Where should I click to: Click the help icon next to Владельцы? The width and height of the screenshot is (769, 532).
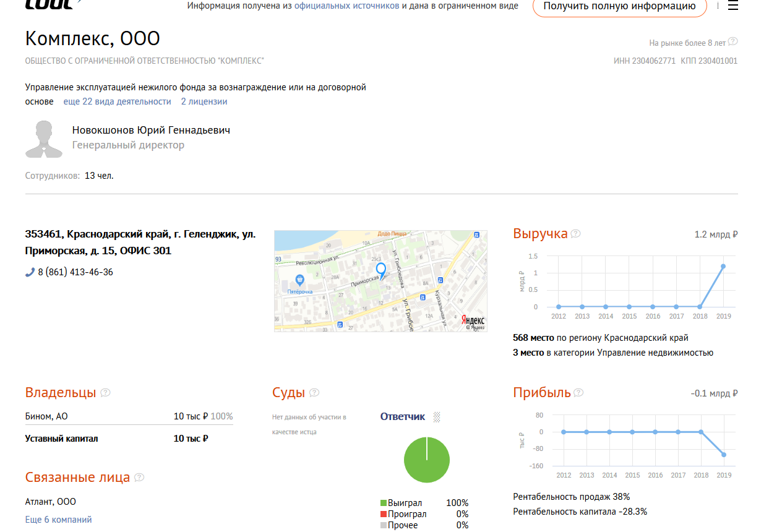105,393
